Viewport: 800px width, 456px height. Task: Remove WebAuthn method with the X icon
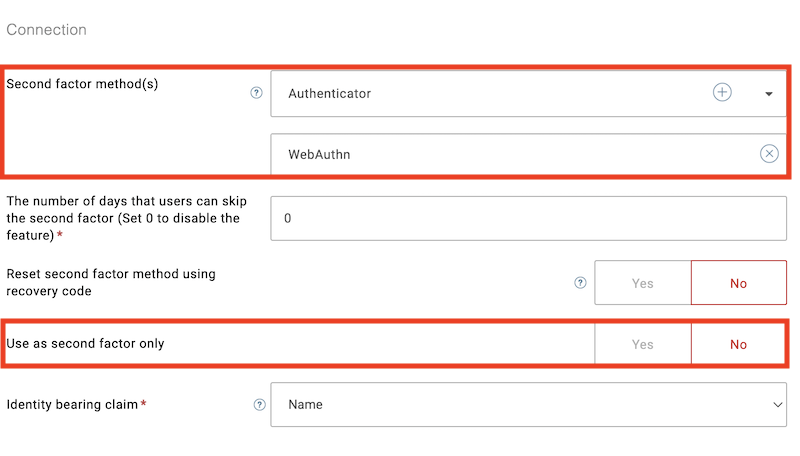769,154
